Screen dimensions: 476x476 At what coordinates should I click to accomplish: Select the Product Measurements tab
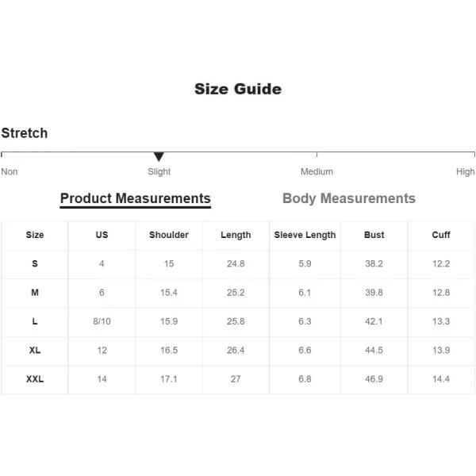pos(136,199)
